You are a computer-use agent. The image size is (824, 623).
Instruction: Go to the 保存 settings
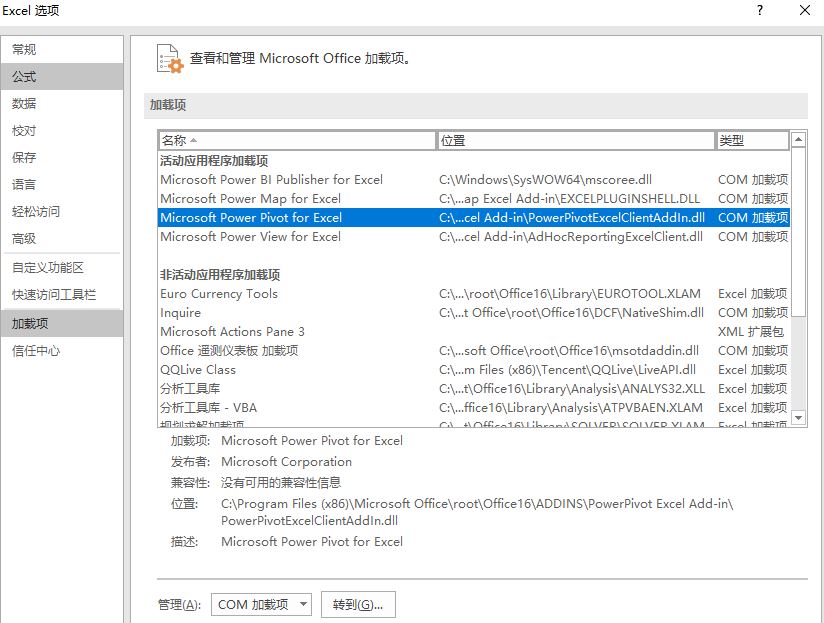point(62,157)
